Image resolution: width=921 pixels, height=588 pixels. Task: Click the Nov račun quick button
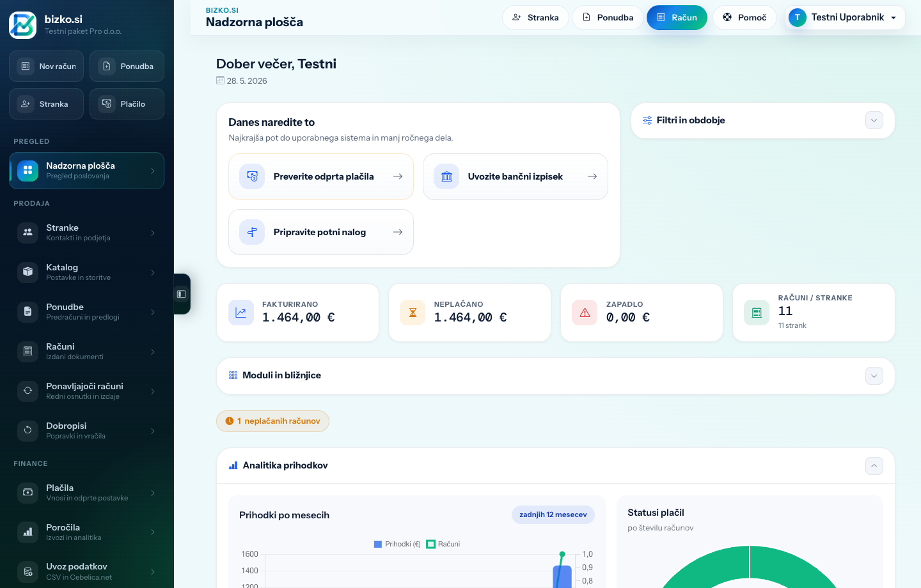46,66
